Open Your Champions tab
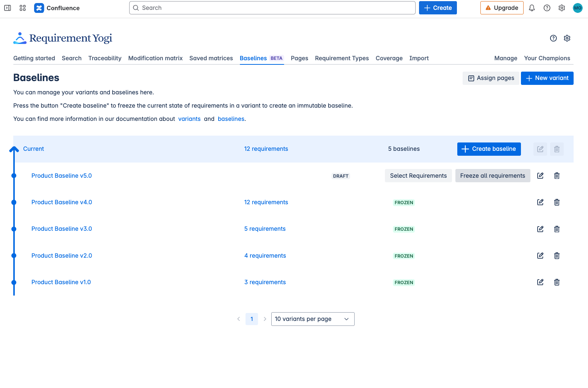 [x=547, y=58]
